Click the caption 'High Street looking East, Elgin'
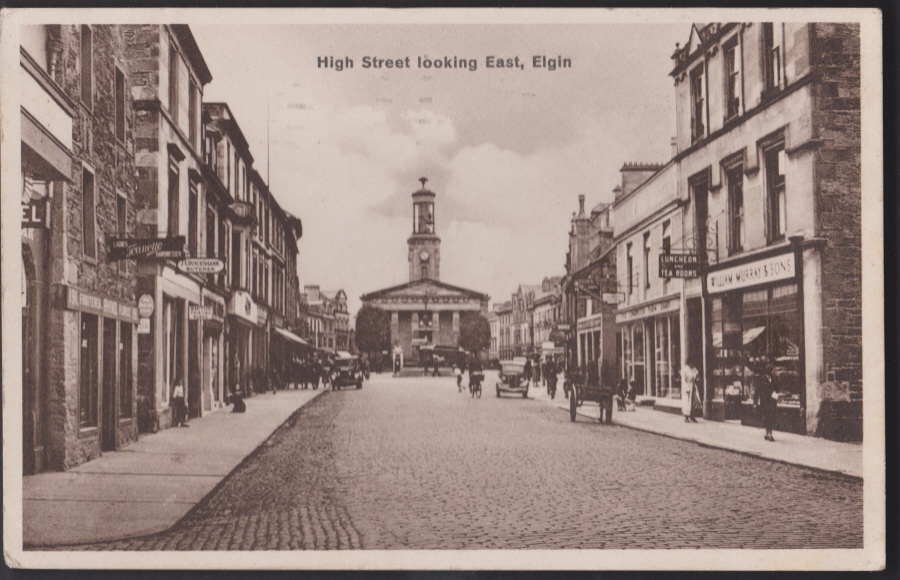900x580 pixels. point(444,62)
